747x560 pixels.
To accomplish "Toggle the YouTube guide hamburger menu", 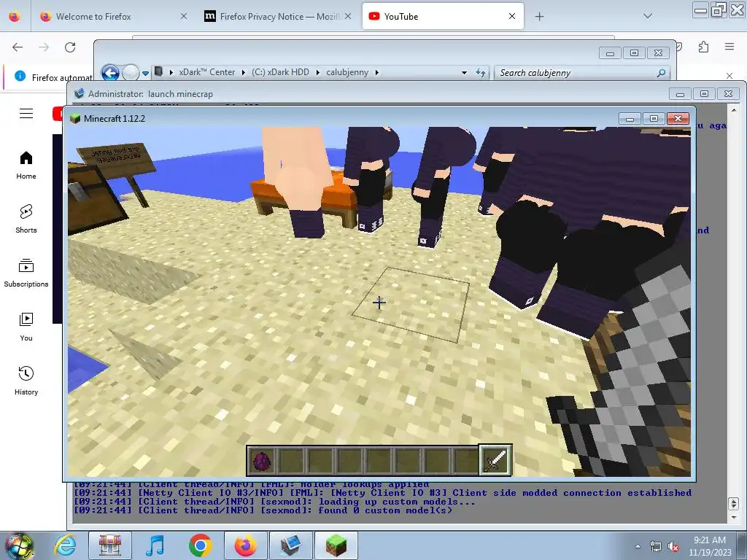I will pos(26,113).
